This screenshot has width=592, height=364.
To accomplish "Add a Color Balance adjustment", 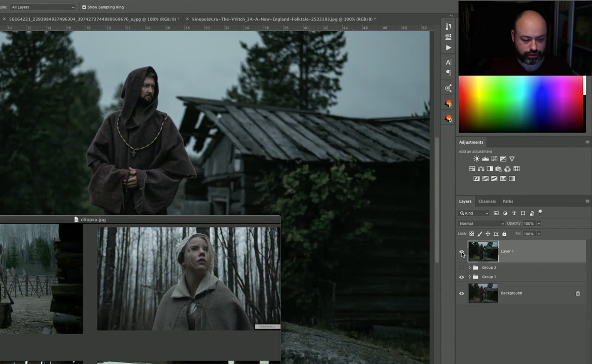I will (481, 169).
